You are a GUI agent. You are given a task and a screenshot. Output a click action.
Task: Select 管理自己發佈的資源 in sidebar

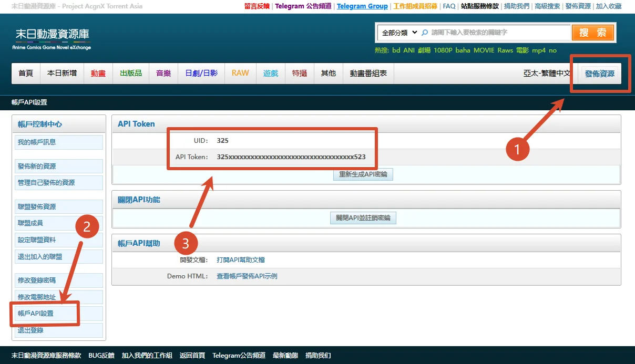(59, 183)
